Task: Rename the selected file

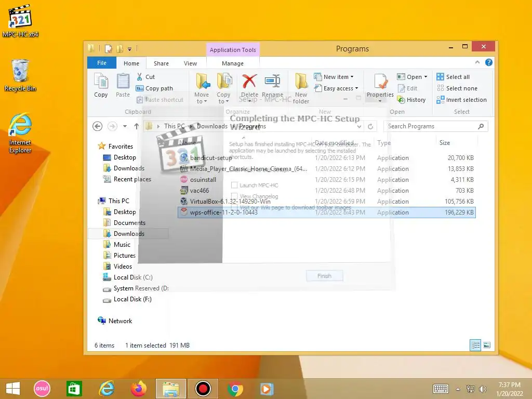Action: click(x=272, y=86)
